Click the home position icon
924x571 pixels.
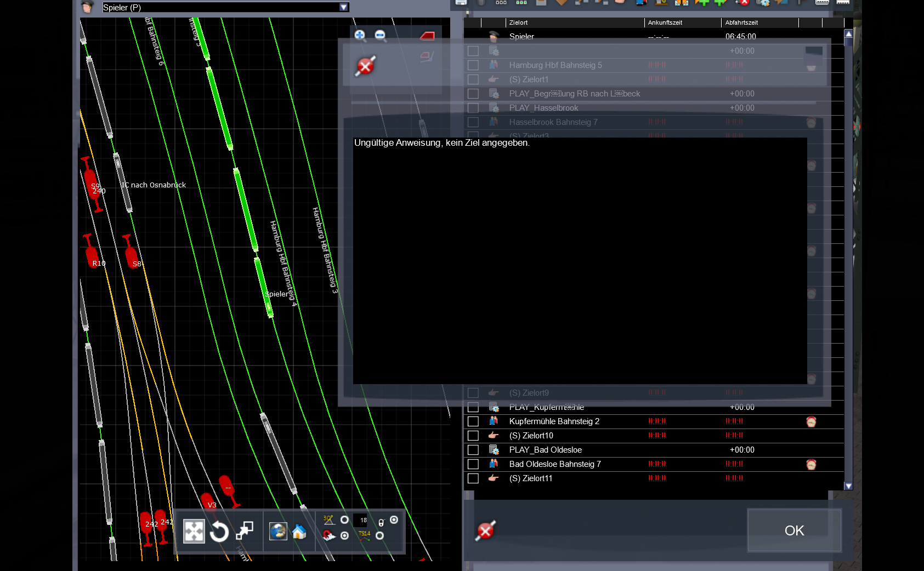click(x=299, y=532)
